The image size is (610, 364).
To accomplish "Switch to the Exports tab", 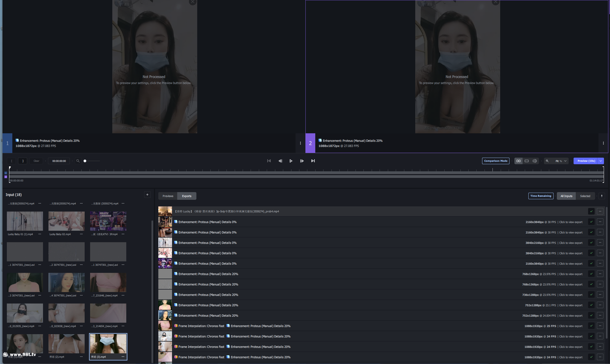I will point(187,196).
